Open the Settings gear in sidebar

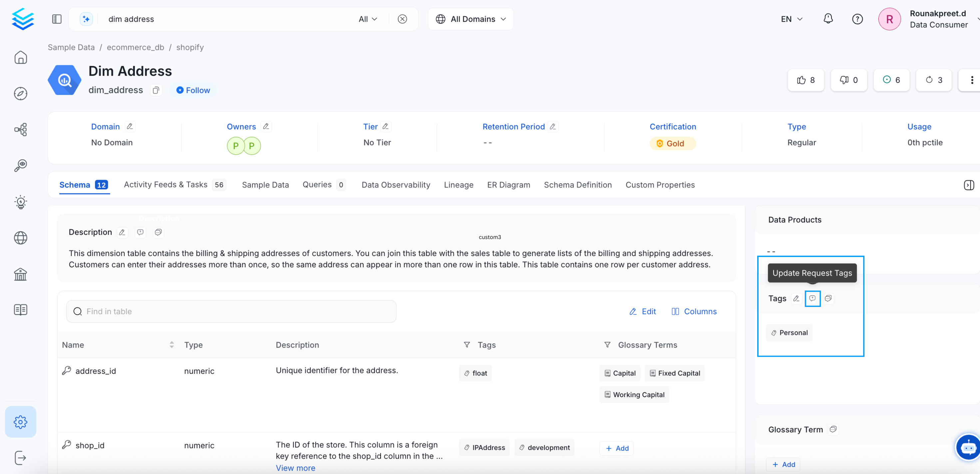coord(21,421)
